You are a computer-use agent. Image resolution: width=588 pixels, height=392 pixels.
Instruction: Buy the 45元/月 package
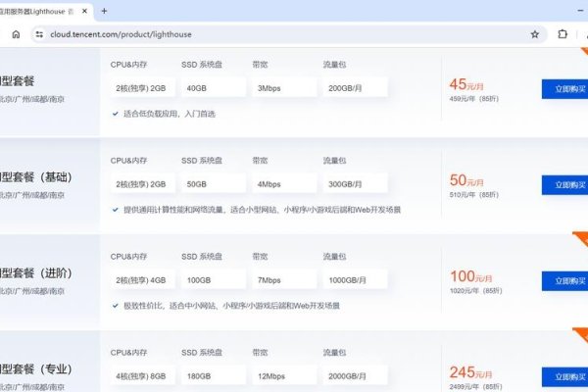point(564,89)
